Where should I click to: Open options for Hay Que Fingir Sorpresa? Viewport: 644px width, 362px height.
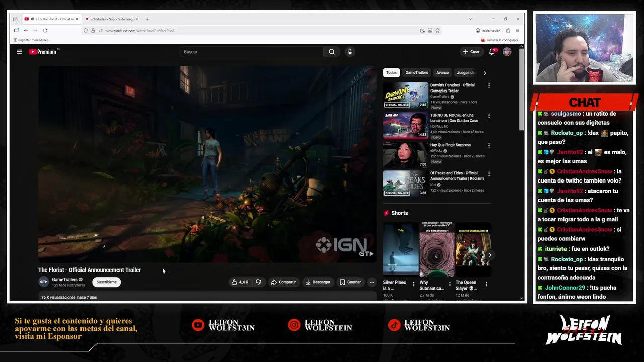(x=489, y=146)
